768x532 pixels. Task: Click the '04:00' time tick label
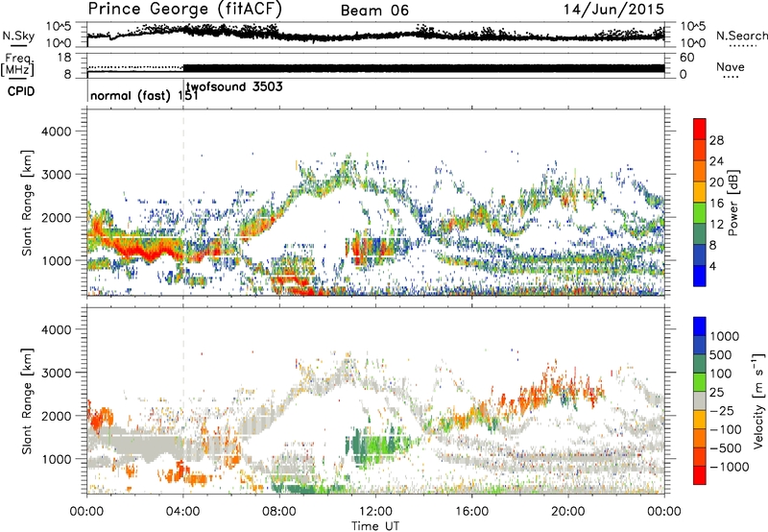click(x=183, y=512)
